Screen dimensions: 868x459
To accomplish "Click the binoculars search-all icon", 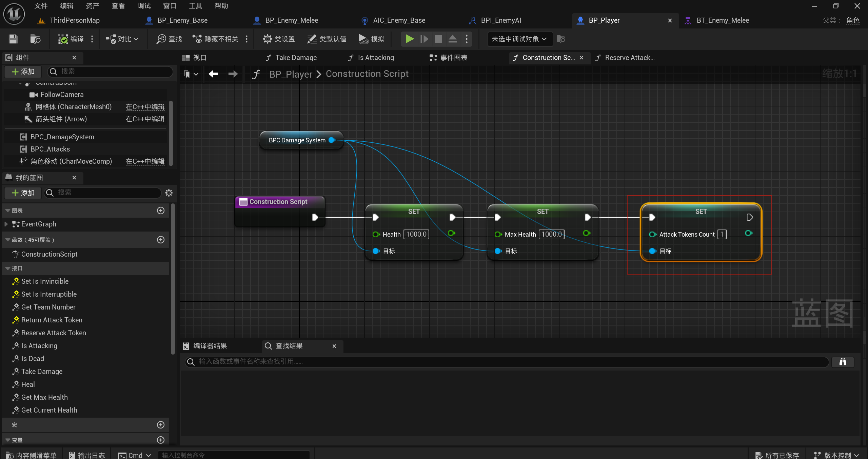I will click(x=843, y=362).
